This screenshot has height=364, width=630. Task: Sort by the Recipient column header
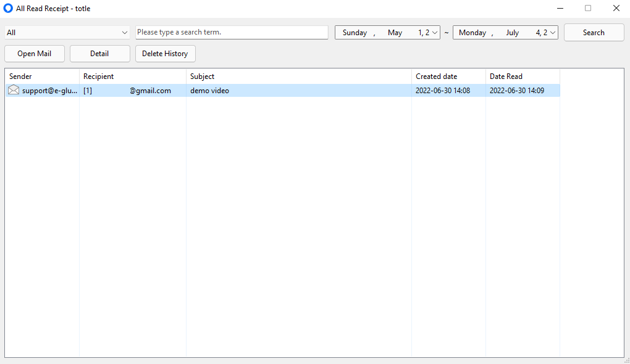[x=133, y=77]
